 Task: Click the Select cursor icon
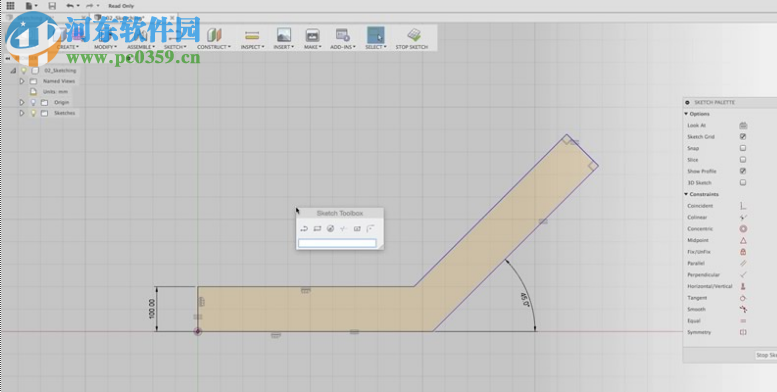tap(376, 35)
